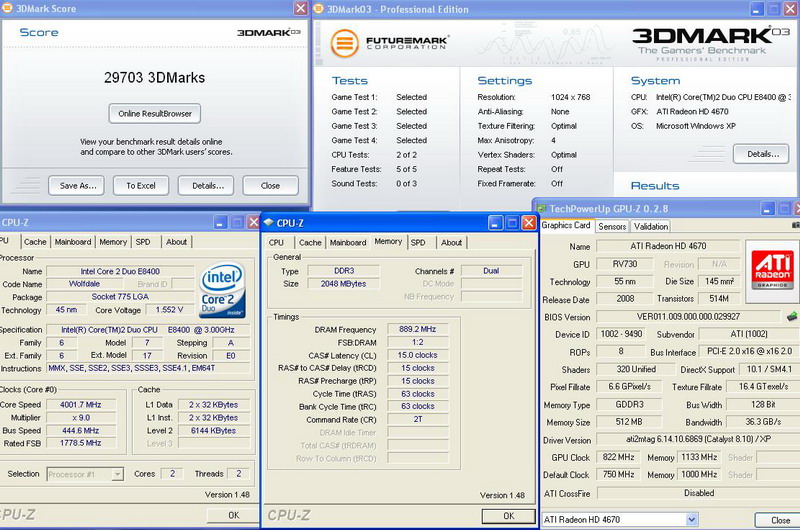Click Save As in 3DMark Score
Screen dimensions: 800x530
pyautogui.click(x=78, y=186)
